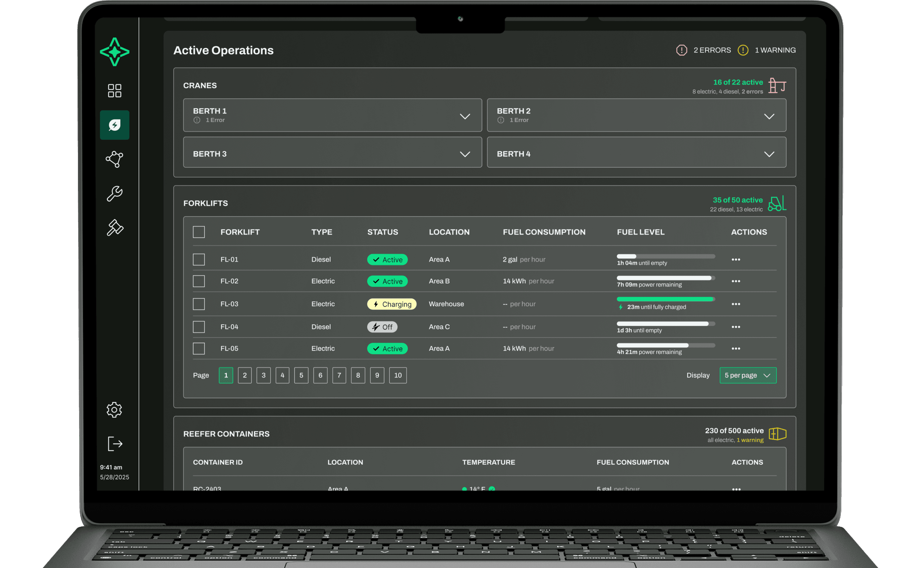
Task: Click the wrench maintenance sidebar icon
Action: (x=115, y=194)
